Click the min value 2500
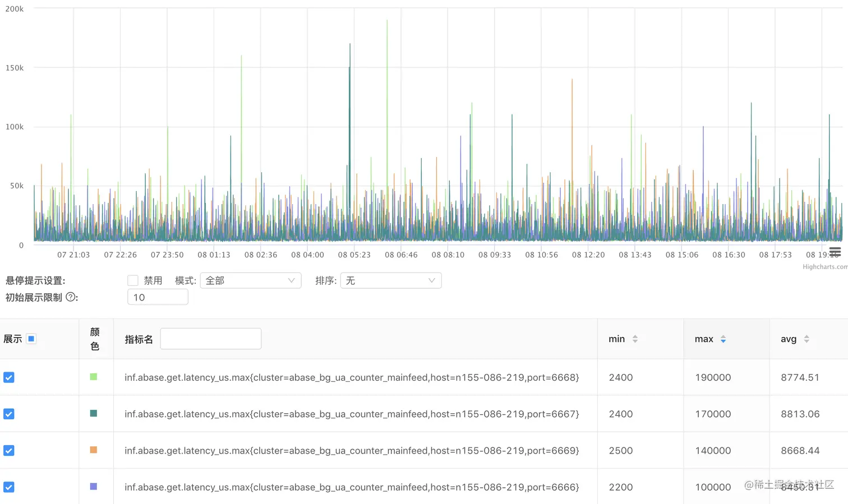 point(621,450)
